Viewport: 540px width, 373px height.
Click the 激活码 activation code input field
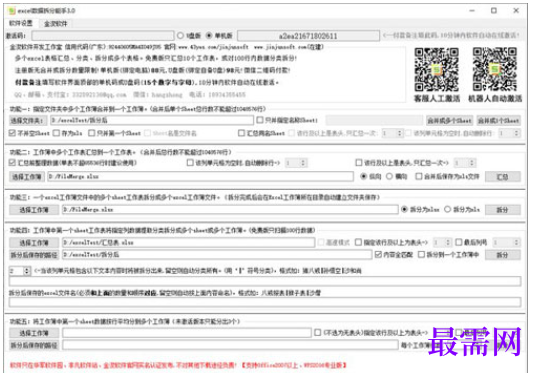[103, 35]
